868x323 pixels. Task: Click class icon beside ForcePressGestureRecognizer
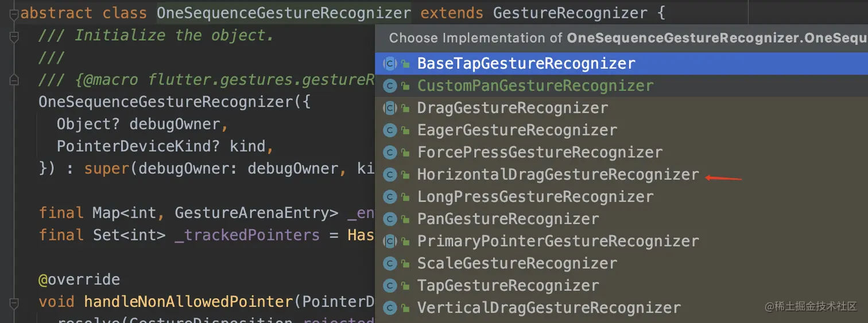coord(390,153)
